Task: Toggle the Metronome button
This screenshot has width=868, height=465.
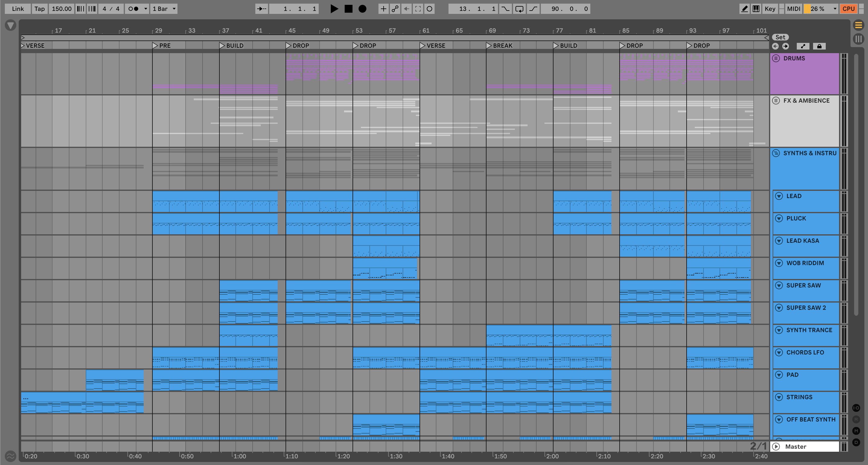Action: (133, 9)
